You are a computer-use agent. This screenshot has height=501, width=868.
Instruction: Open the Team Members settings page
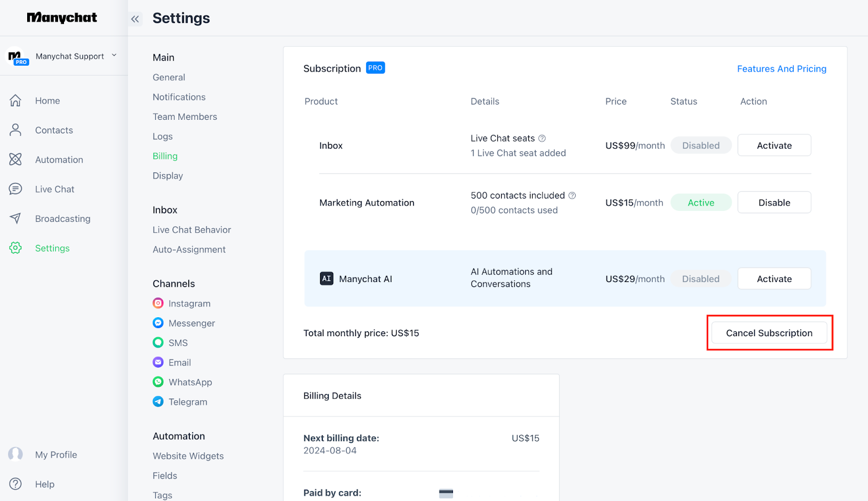(184, 117)
